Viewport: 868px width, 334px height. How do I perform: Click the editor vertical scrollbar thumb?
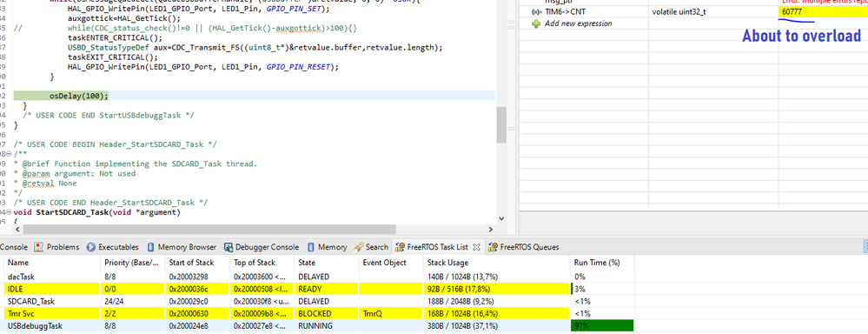pos(501,124)
